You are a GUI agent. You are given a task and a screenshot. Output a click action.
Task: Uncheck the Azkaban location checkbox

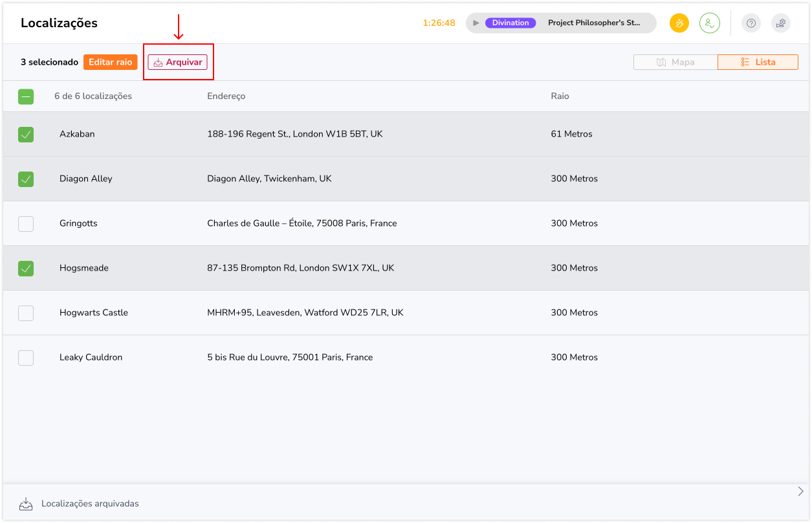click(x=26, y=134)
